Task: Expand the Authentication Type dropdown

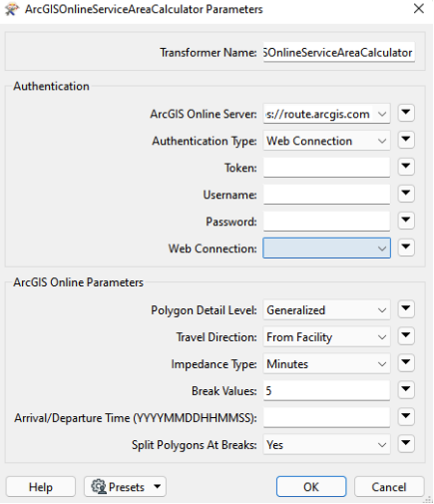Action: pyautogui.click(x=326, y=141)
